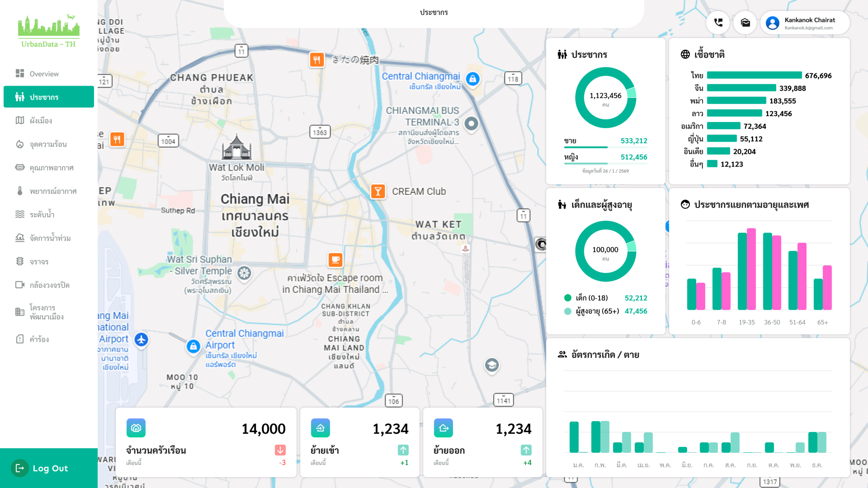868x488 pixels.
Task: Click the red down arrow indicator
Action: 280,450
